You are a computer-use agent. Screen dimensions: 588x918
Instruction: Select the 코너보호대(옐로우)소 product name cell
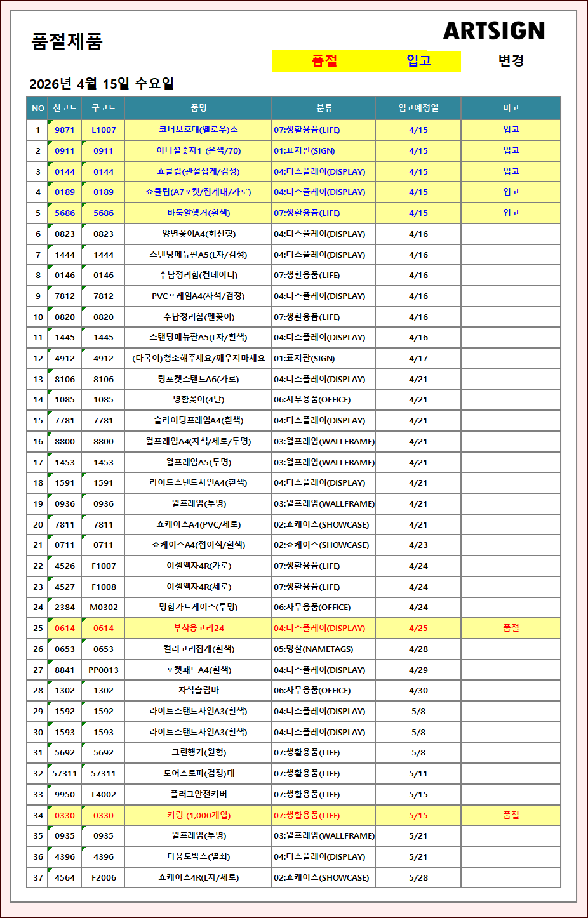click(x=198, y=130)
